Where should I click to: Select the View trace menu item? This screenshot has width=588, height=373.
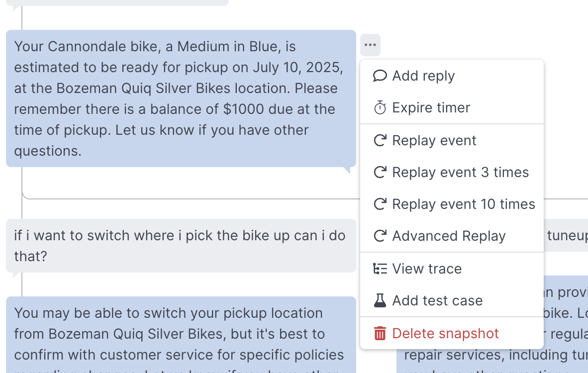tap(452, 269)
